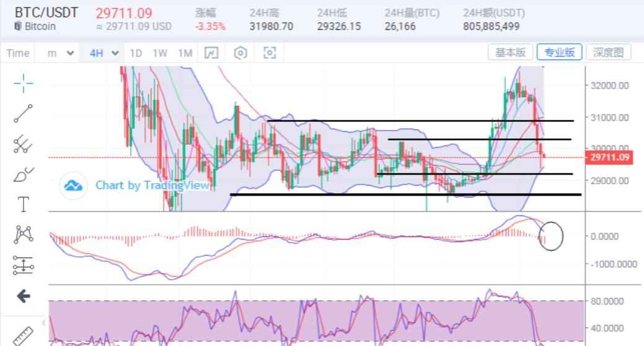644x346 pixels.
Task: Select the ruler measure tool
Action: click(23, 334)
